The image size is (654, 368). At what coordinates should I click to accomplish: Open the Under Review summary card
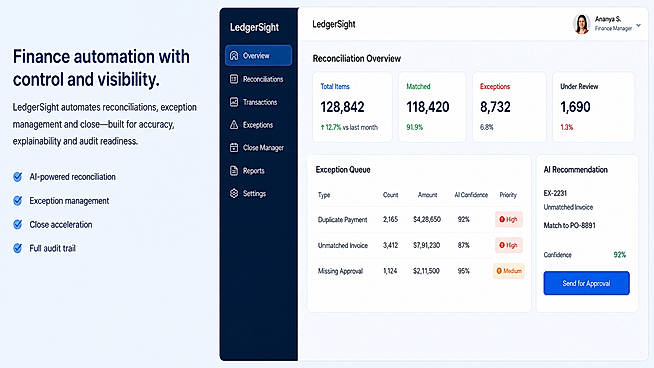pyautogui.click(x=593, y=107)
